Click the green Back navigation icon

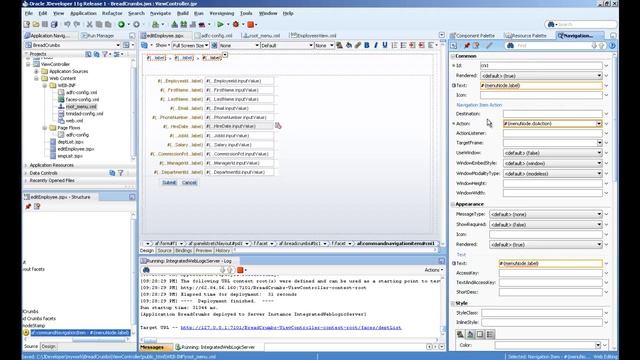coord(121,24)
